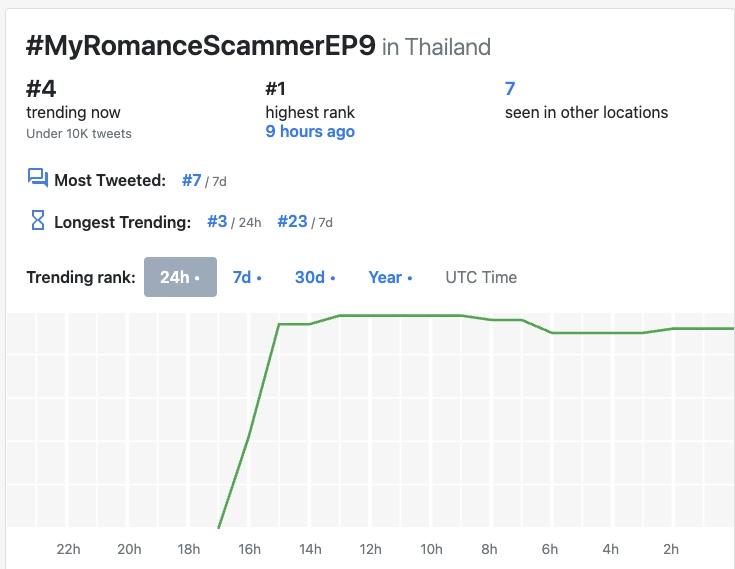The width and height of the screenshot is (735, 569).
Task: Click the #MyRomanceScammerEP9 hashtag title
Action: [200, 46]
